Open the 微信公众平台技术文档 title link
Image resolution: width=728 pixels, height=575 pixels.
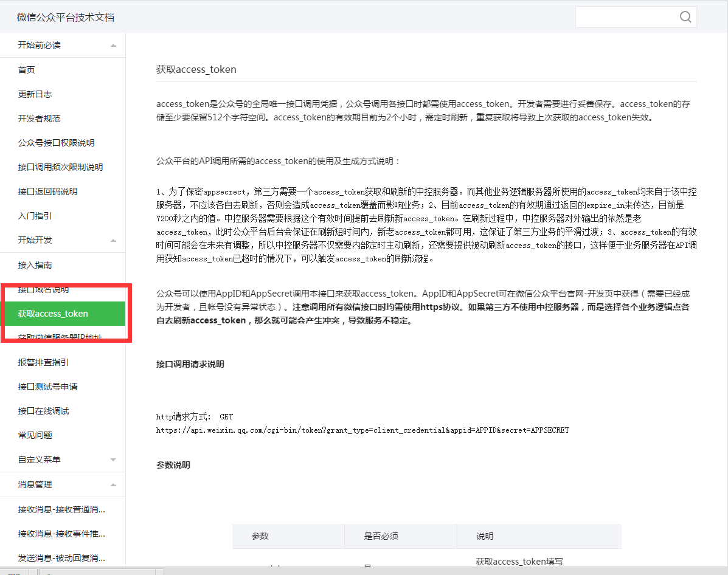[66, 17]
